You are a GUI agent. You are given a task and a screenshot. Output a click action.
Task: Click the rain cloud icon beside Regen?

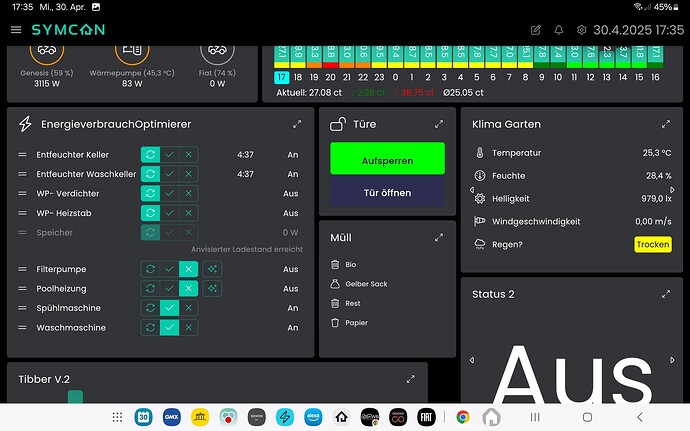click(x=480, y=244)
